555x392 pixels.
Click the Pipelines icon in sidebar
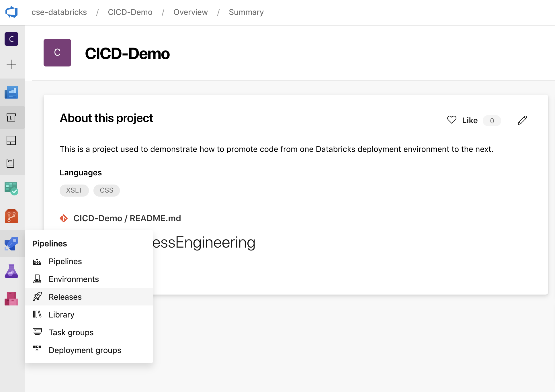[x=11, y=244]
